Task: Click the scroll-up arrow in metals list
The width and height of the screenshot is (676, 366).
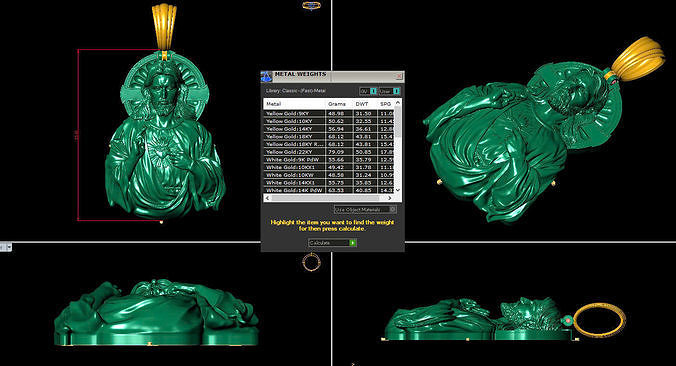Action: tap(398, 103)
